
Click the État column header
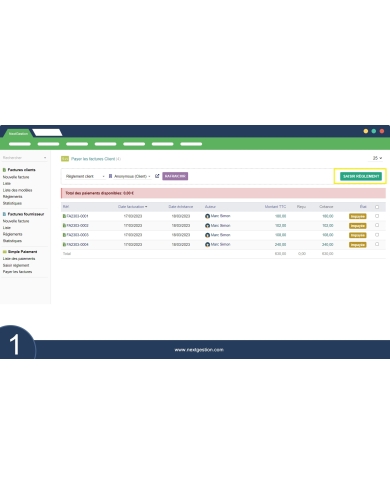(363, 207)
